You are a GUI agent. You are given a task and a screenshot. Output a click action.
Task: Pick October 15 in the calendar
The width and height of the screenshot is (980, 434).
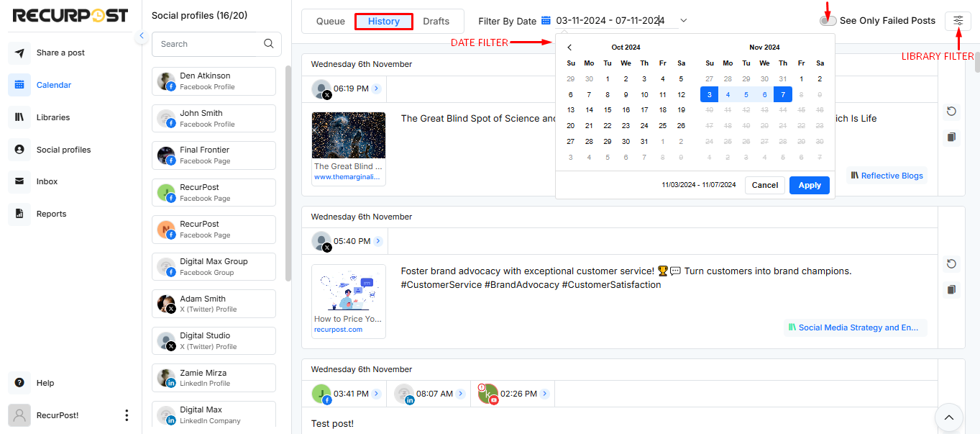pos(608,110)
